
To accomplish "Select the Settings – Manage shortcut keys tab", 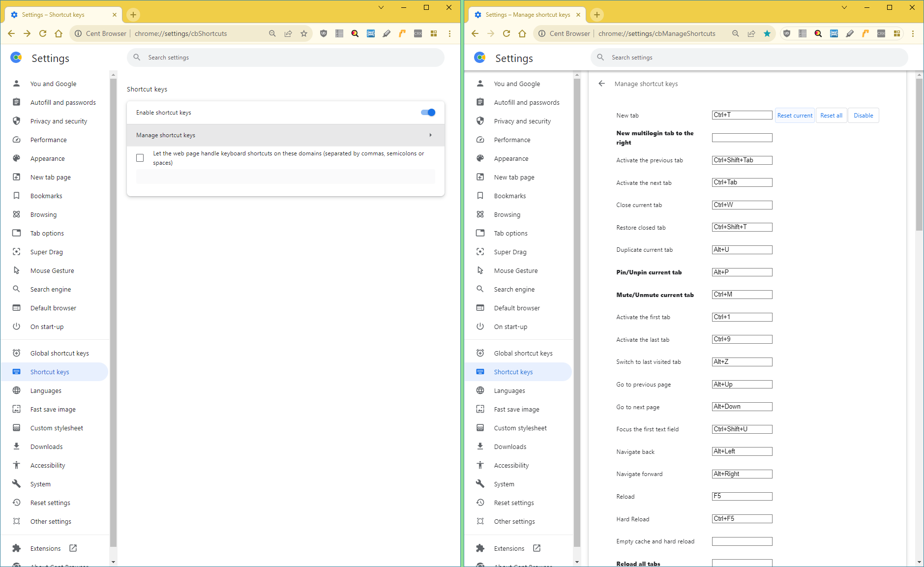I will click(x=526, y=15).
